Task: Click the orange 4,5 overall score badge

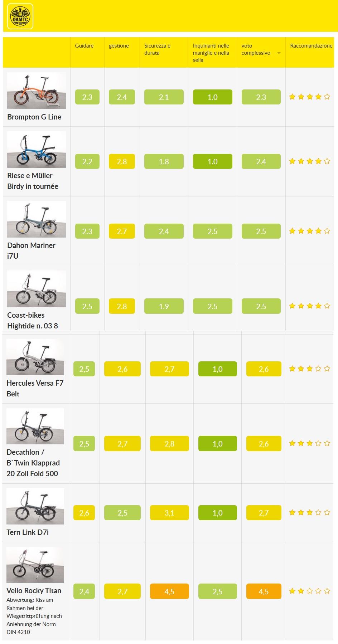Action: 264,591
